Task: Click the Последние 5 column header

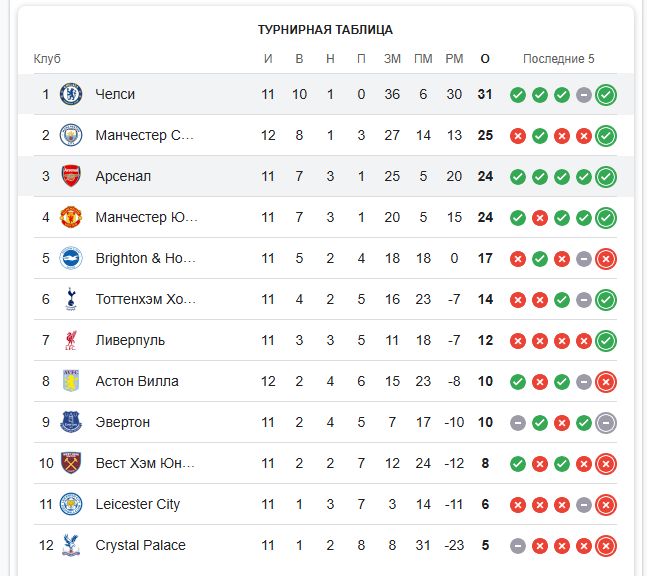Action: click(x=558, y=59)
